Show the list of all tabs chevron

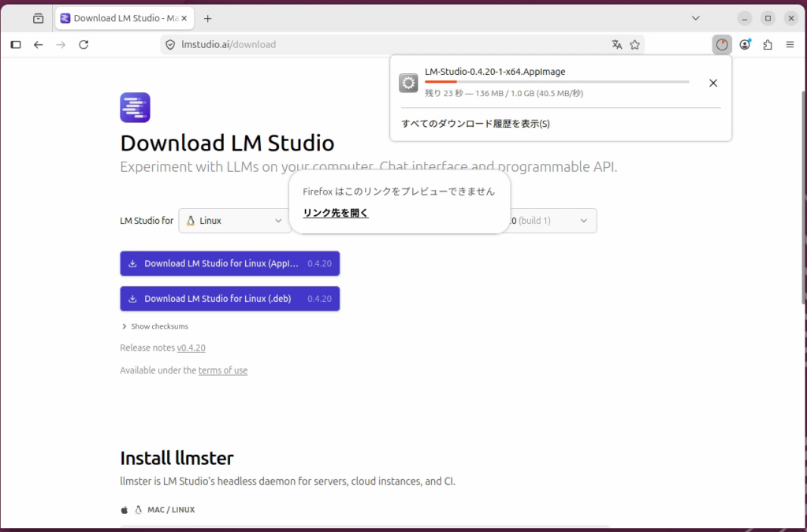[x=695, y=19]
